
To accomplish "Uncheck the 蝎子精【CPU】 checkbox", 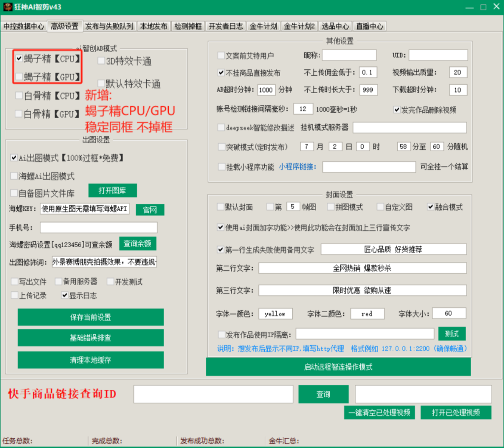I will pyautogui.click(x=19, y=59).
